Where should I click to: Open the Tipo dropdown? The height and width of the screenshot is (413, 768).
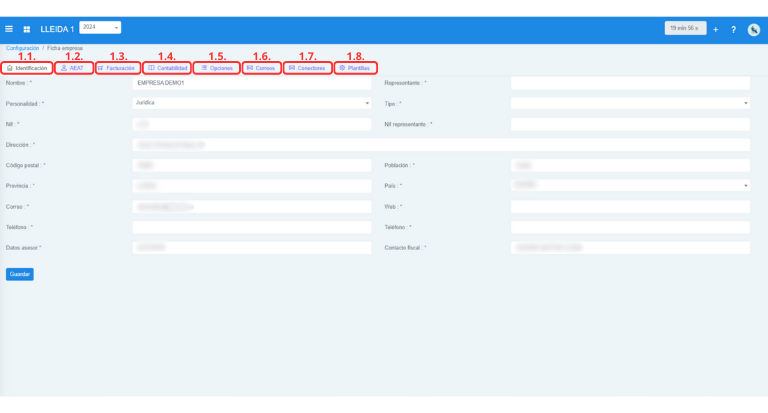coord(630,103)
